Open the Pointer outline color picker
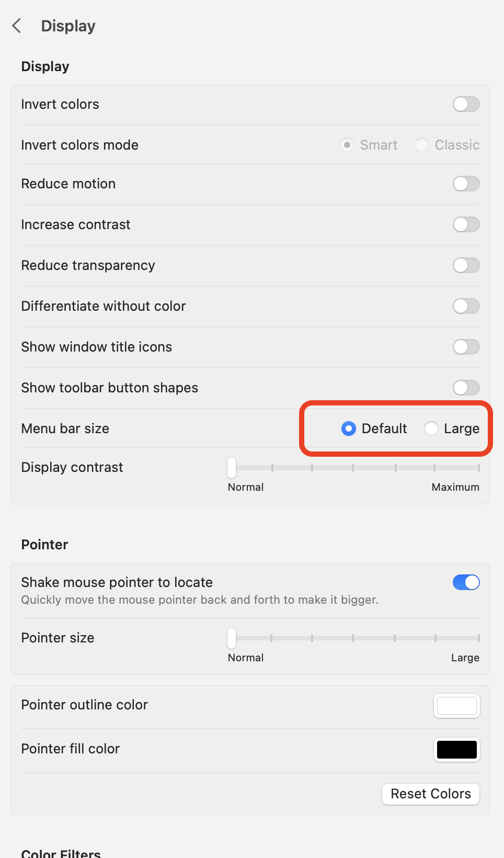The height and width of the screenshot is (858, 504). (456, 705)
